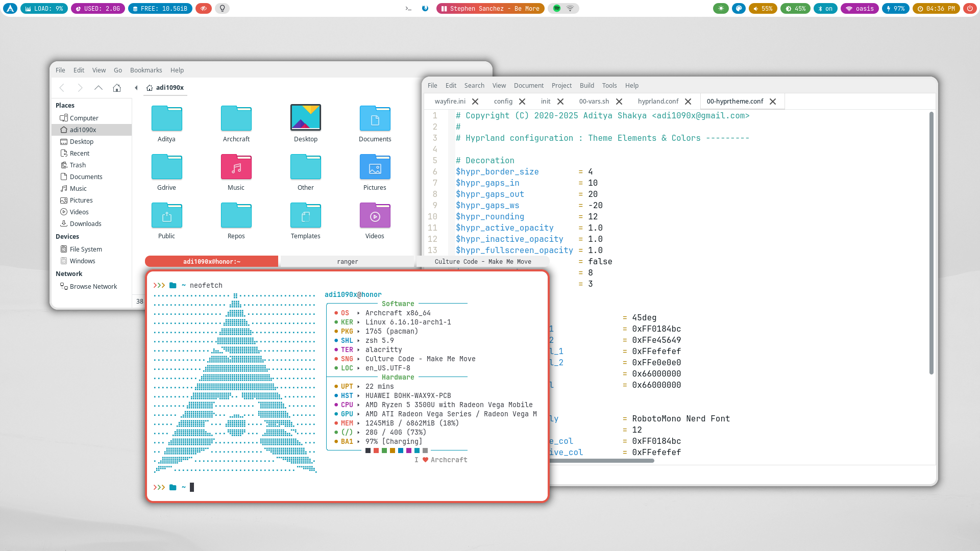Open the Bookmarks menu in file manager
The width and height of the screenshot is (980, 551).
point(146,70)
